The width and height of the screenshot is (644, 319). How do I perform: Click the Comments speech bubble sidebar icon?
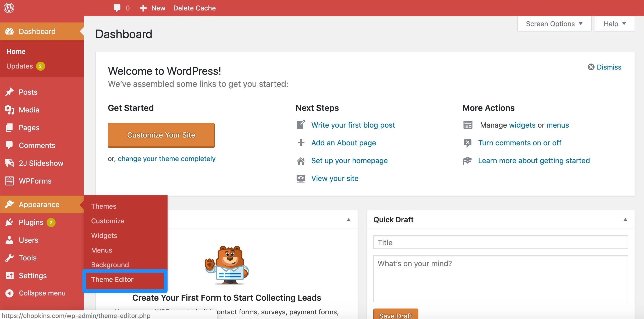click(9, 145)
